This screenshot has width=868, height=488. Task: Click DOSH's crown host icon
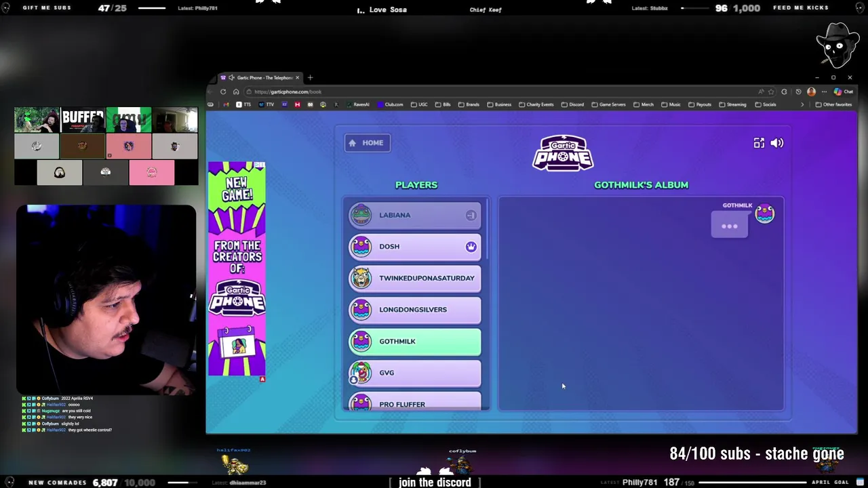471,247
